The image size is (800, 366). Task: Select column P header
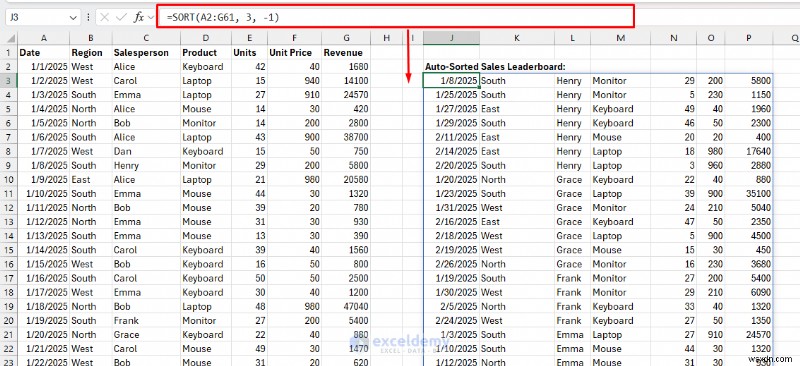pos(748,38)
